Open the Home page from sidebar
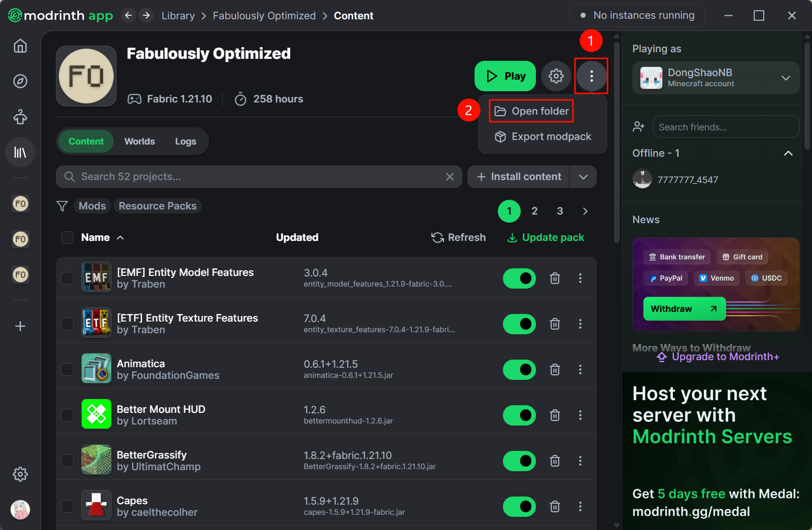The width and height of the screenshot is (812, 530). point(20,46)
